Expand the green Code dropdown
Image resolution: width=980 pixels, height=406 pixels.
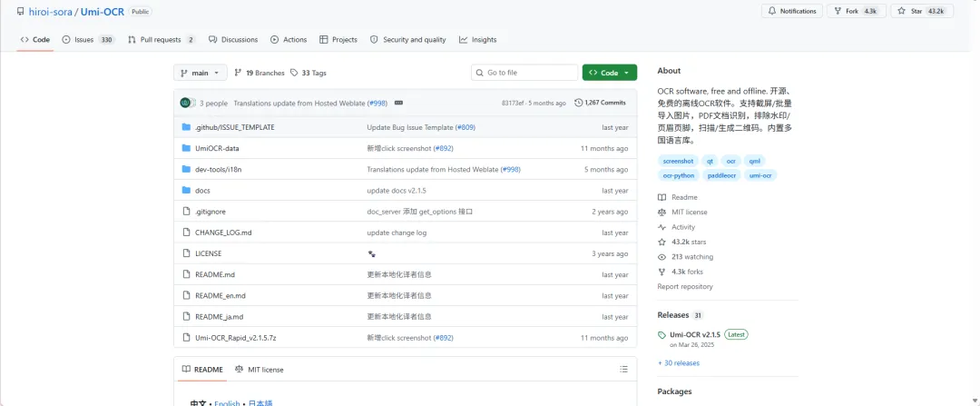coord(610,73)
